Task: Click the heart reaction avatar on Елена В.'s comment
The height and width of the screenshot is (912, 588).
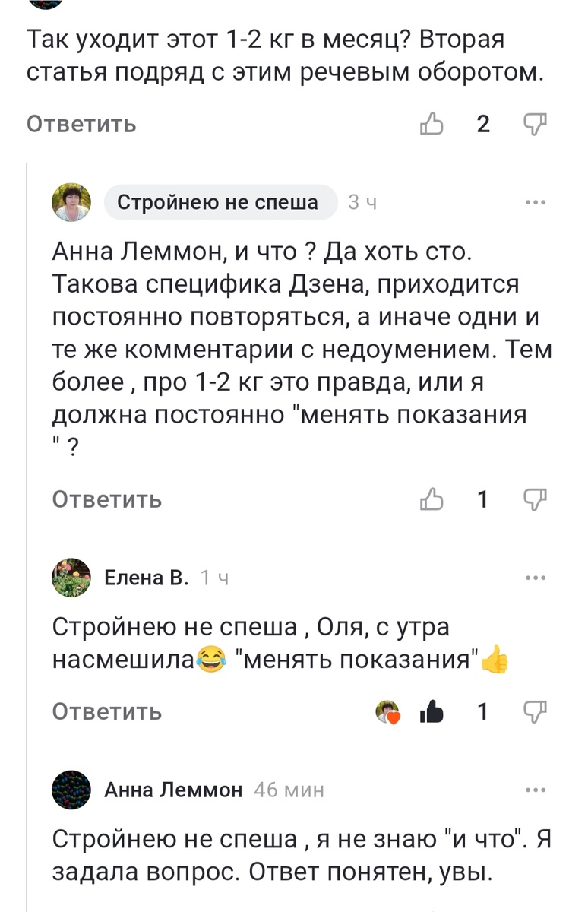Action: [x=387, y=712]
